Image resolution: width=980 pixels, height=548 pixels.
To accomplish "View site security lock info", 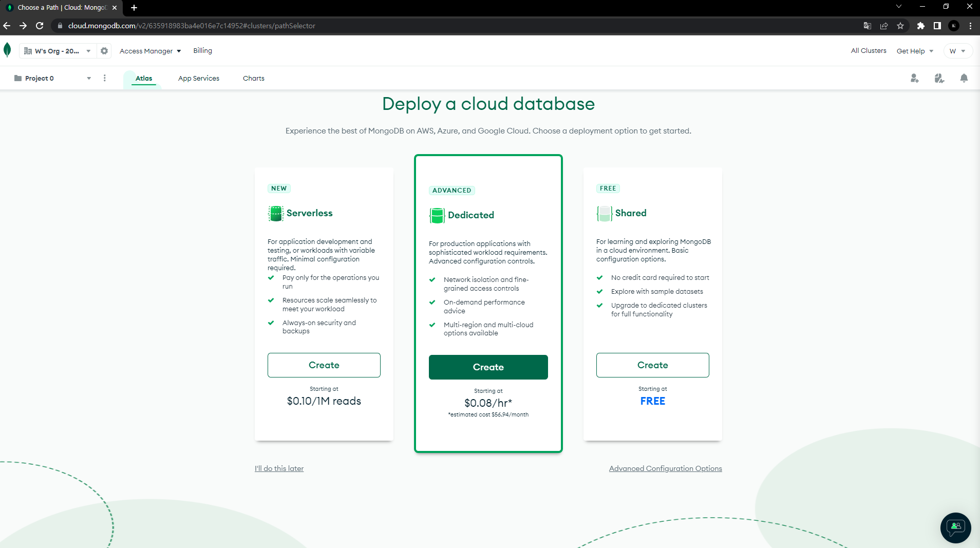I will coord(60,26).
